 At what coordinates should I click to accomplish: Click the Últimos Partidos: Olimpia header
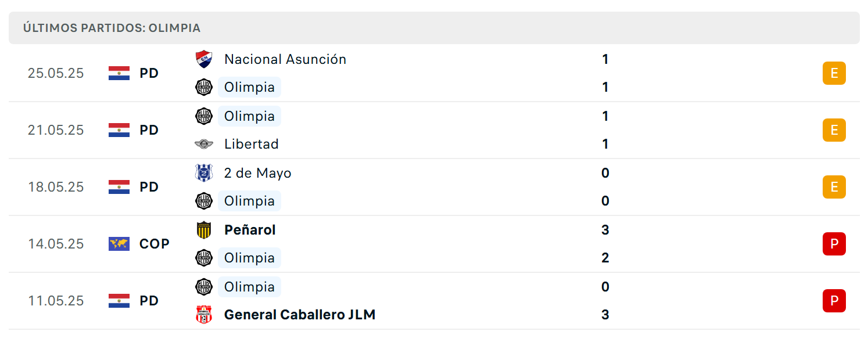[112, 28]
